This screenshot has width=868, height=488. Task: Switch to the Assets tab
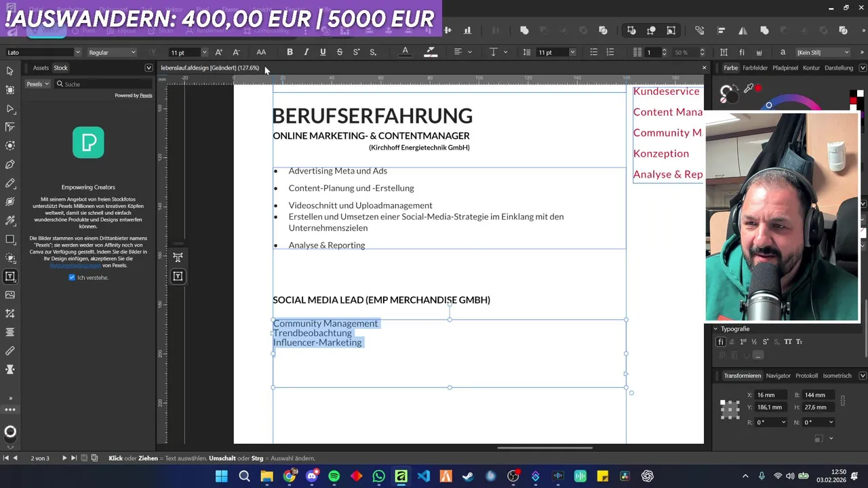point(41,68)
